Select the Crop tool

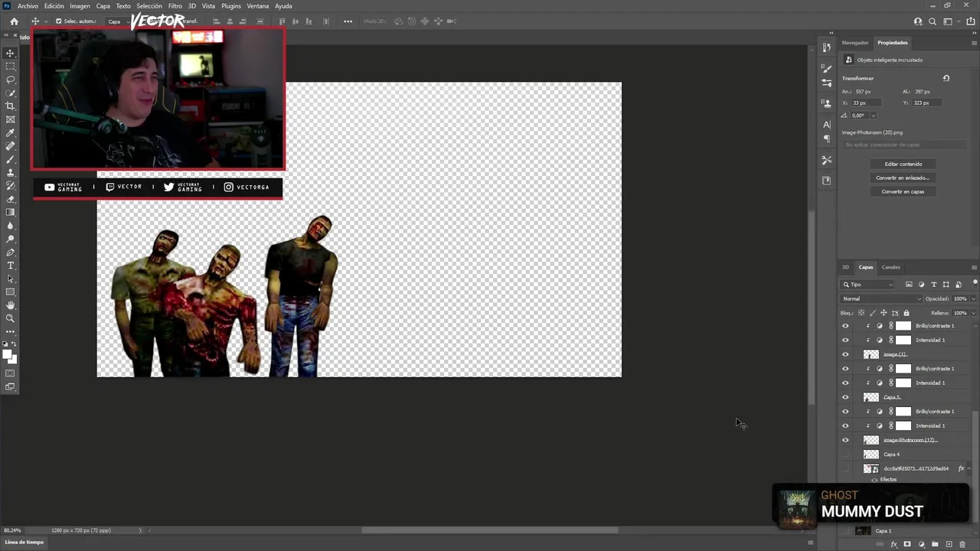point(11,106)
